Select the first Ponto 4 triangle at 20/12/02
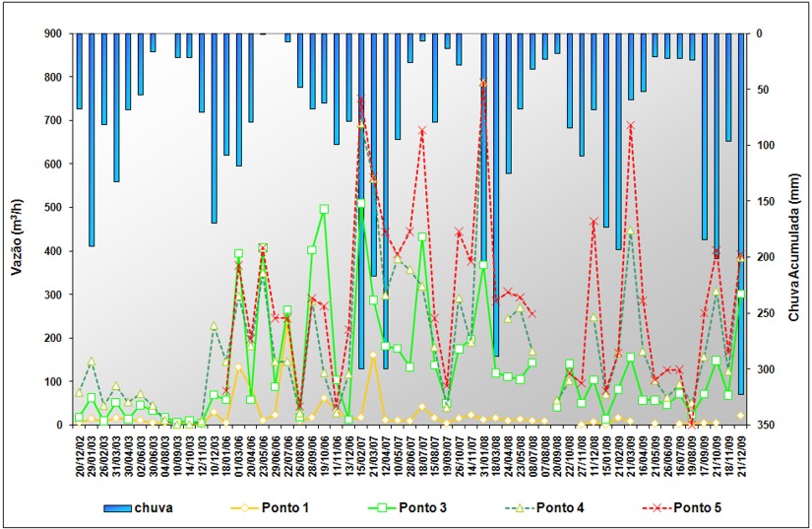 click(79, 392)
